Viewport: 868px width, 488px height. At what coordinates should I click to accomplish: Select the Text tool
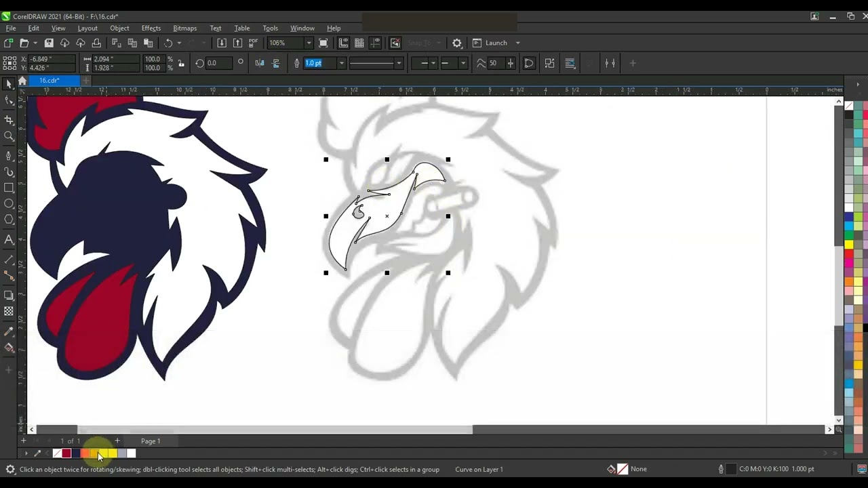(9, 239)
